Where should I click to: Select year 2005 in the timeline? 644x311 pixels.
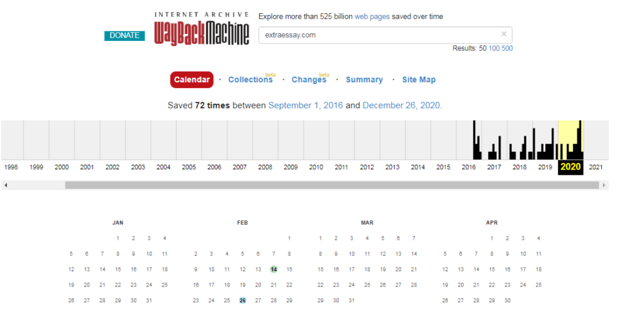click(x=189, y=167)
